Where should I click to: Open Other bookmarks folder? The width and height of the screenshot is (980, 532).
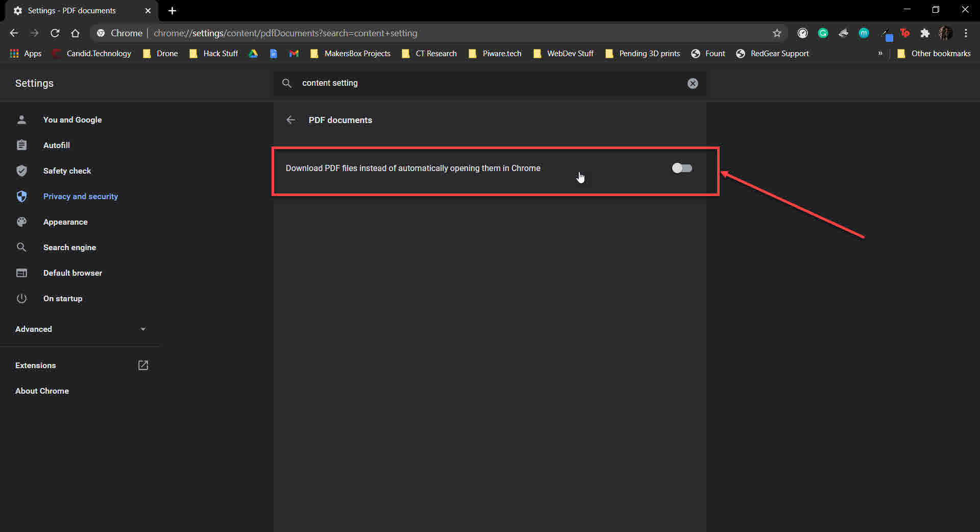click(934, 54)
